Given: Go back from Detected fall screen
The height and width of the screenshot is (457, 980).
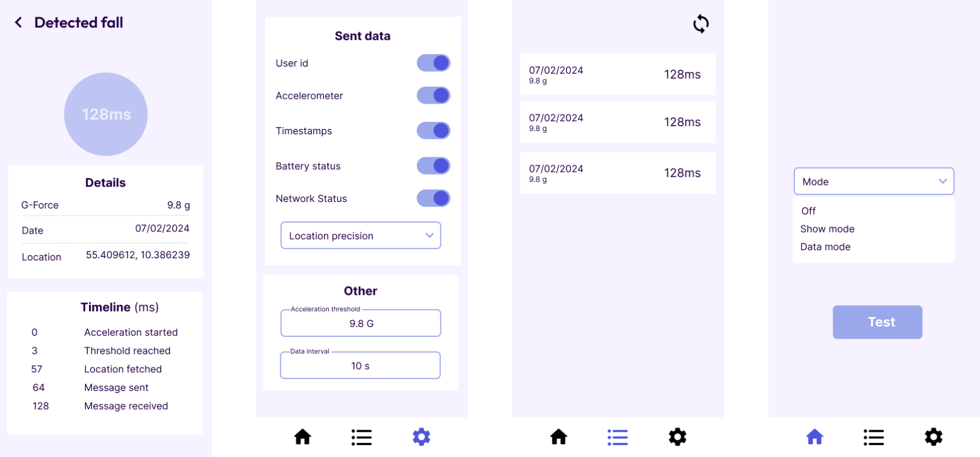Looking at the screenshot, I should point(19,22).
